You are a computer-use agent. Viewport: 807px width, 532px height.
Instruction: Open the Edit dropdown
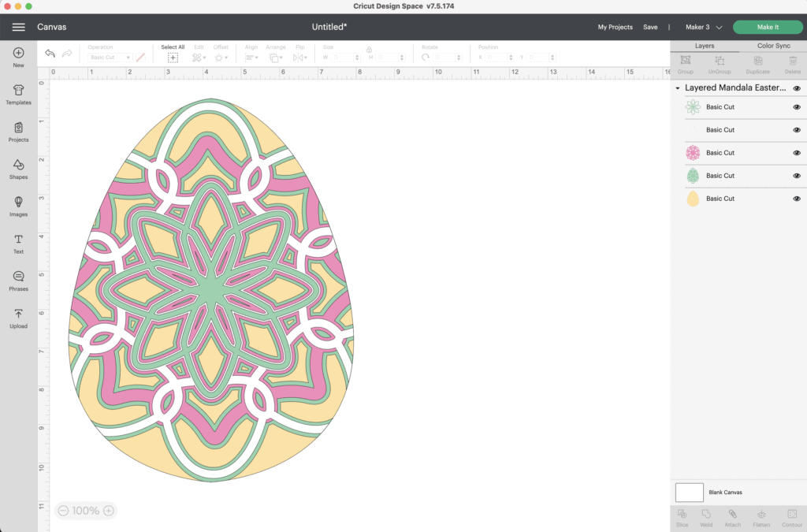pyautogui.click(x=199, y=58)
